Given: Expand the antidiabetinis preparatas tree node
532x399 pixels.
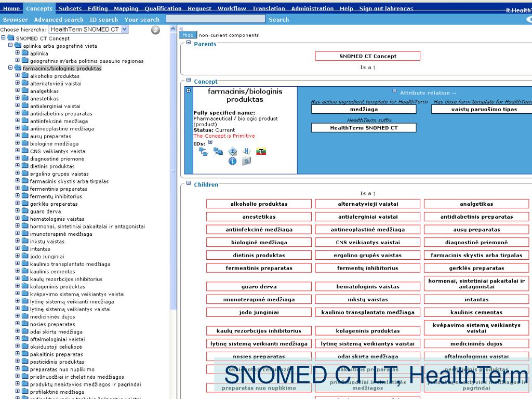Looking at the screenshot, I should click(x=17, y=113).
